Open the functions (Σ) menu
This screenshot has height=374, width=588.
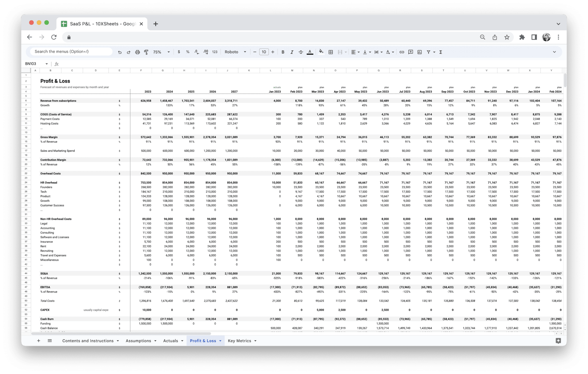[440, 52]
